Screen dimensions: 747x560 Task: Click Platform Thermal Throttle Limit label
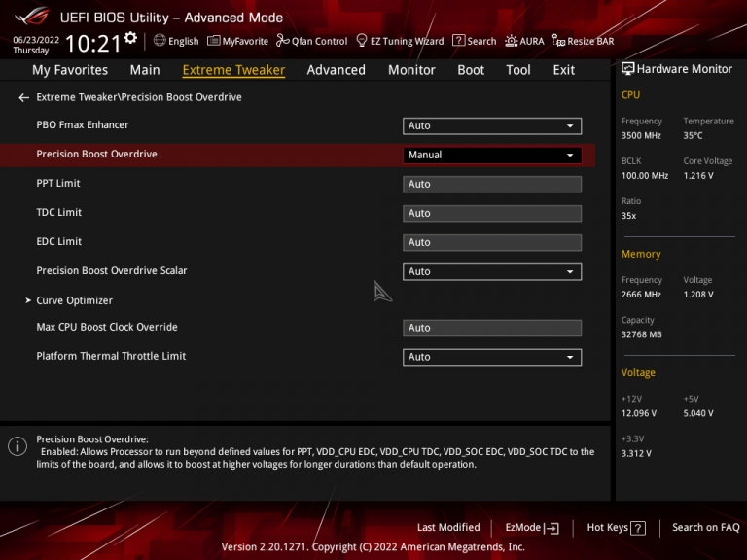pyautogui.click(x=111, y=356)
